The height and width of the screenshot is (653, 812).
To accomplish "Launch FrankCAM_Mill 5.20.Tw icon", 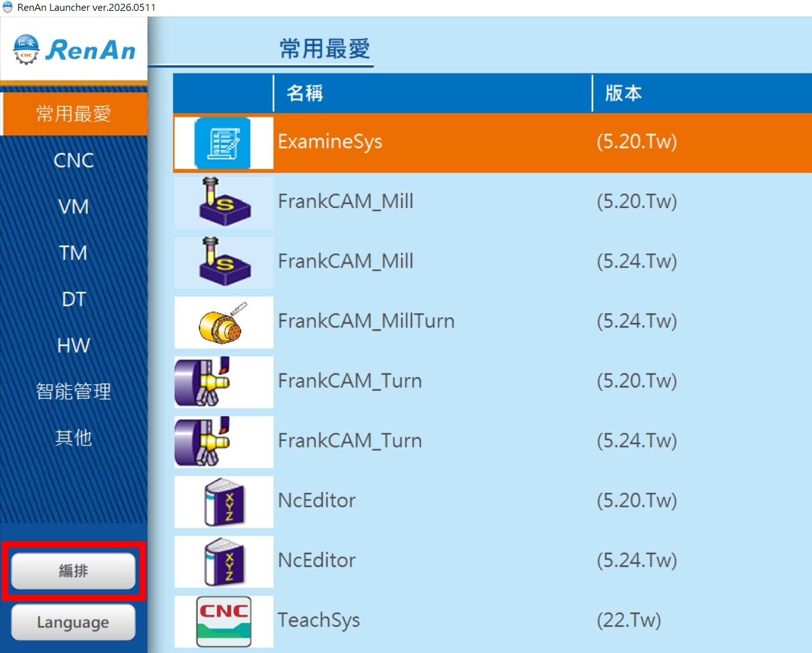I will 224,202.
